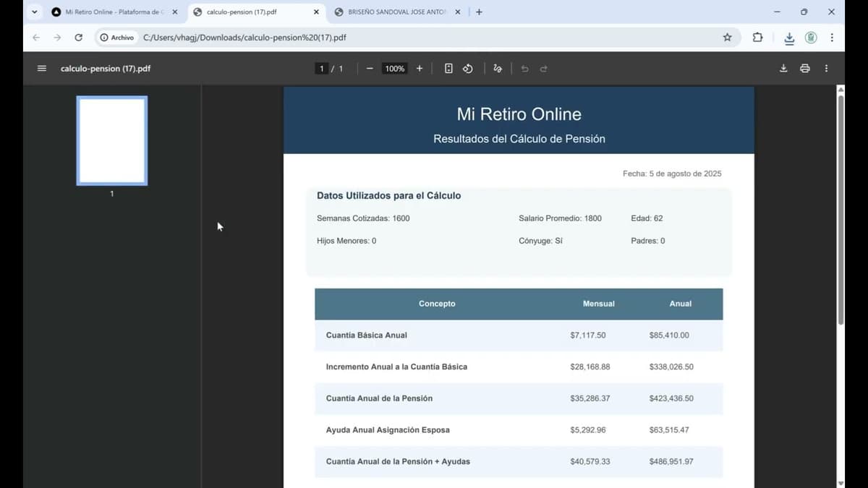Click the undo annotation icon
The height and width of the screenshot is (488, 868).
coord(524,68)
